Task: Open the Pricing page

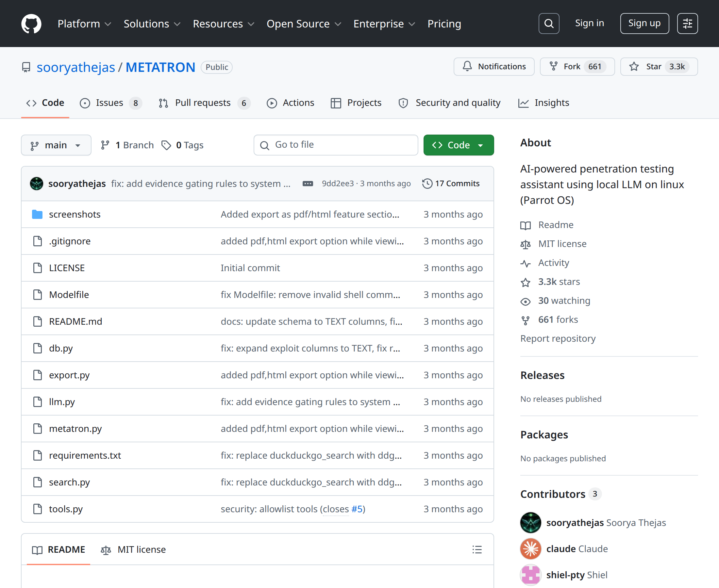Action: pos(444,24)
